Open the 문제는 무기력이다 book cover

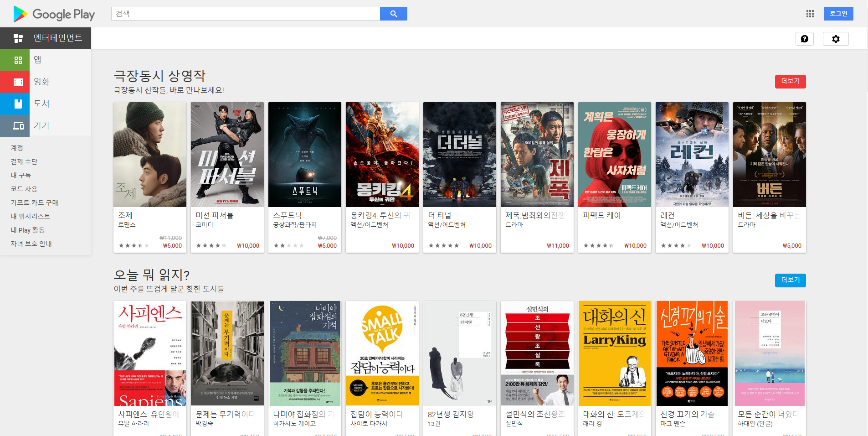click(x=227, y=353)
